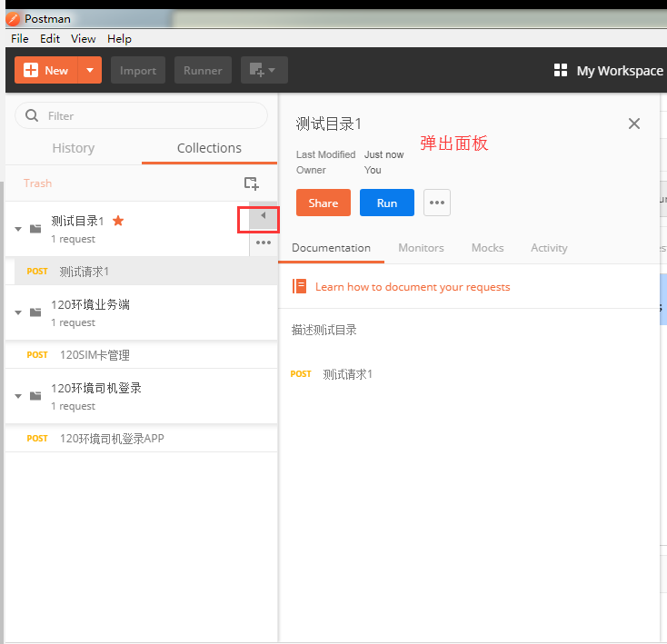Focus the Filter input field
This screenshot has width=667, height=644.
pyautogui.click(x=141, y=115)
